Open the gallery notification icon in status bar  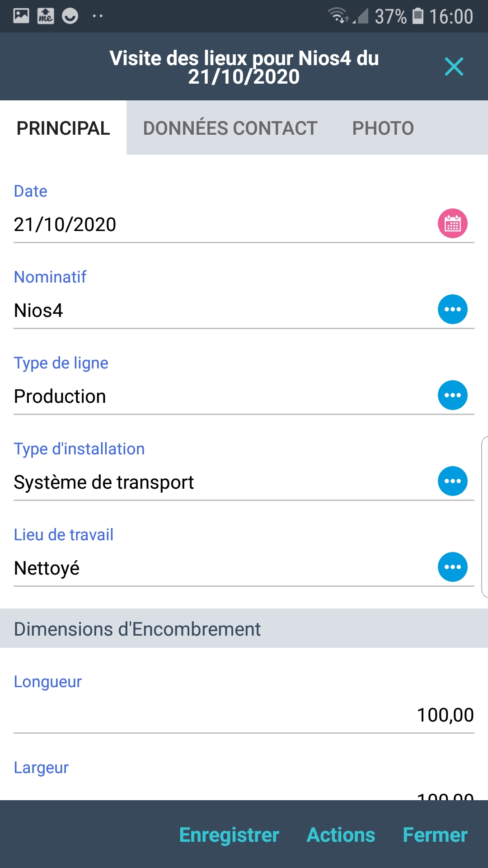click(21, 16)
